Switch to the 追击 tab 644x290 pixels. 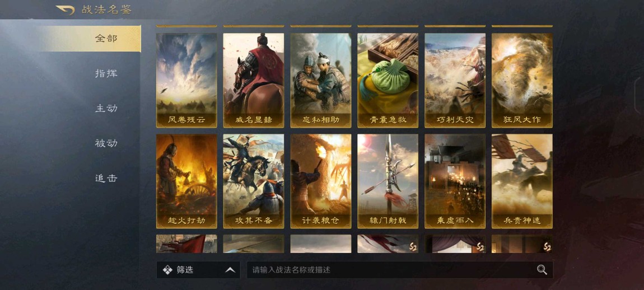point(106,178)
